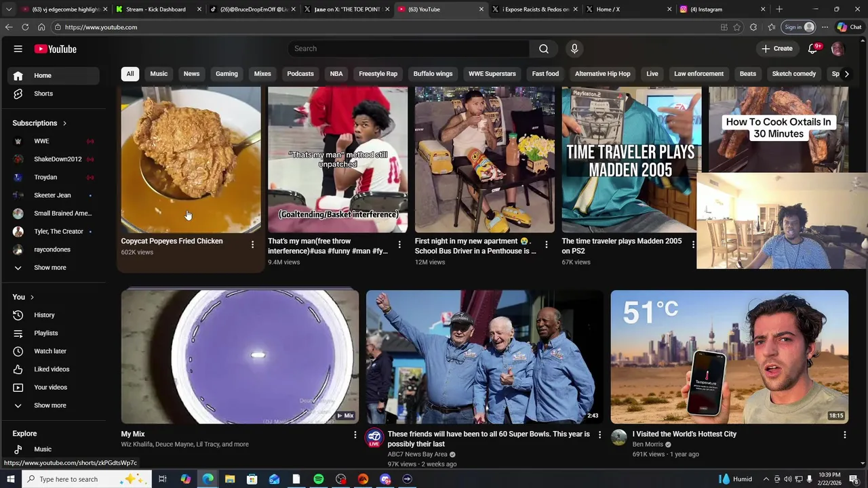
Task: Click the browser address bar URL
Action: click(101, 27)
